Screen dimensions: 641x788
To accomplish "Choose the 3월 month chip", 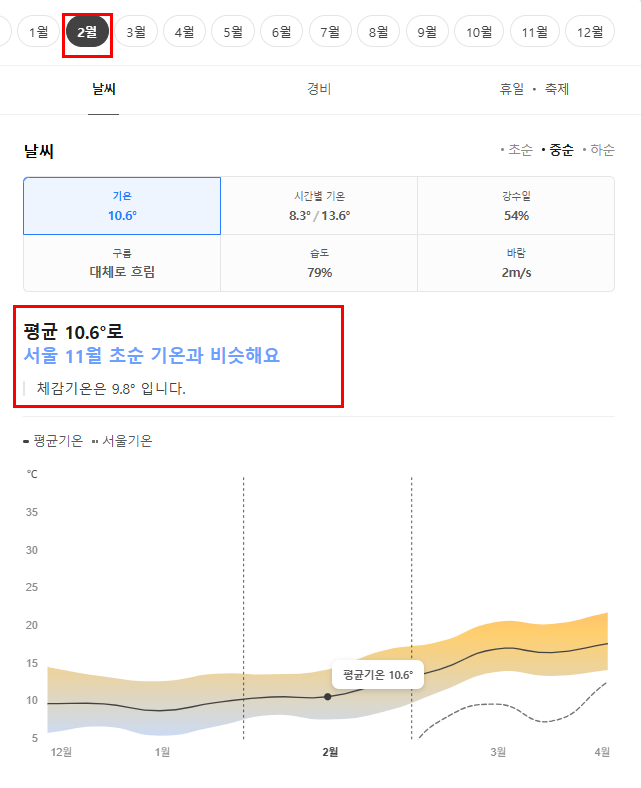I will click(x=136, y=32).
